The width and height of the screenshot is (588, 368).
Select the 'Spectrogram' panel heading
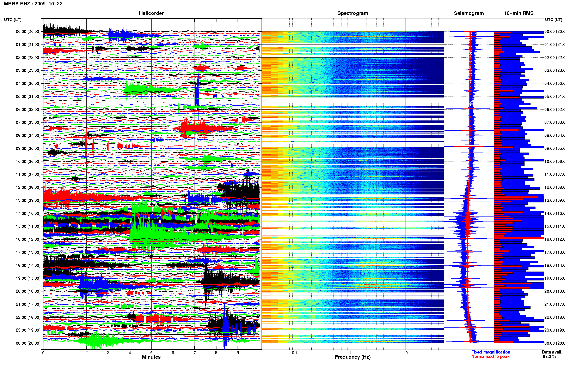coord(353,13)
